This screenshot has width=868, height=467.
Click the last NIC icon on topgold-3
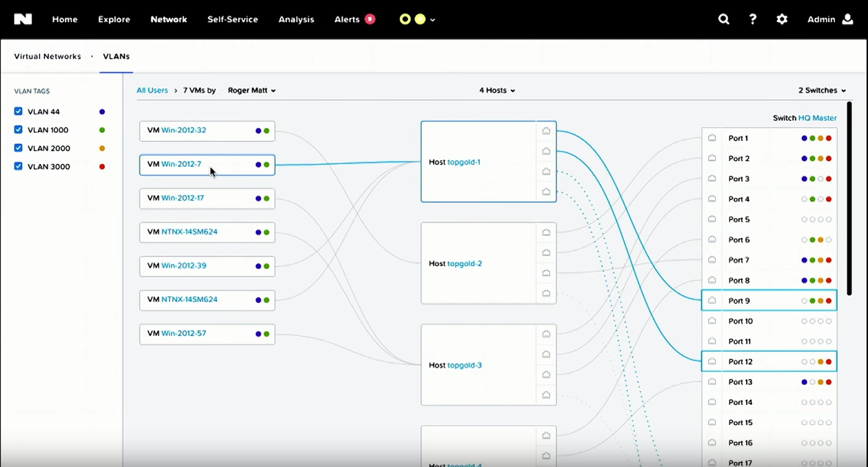pyautogui.click(x=546, y=395)
